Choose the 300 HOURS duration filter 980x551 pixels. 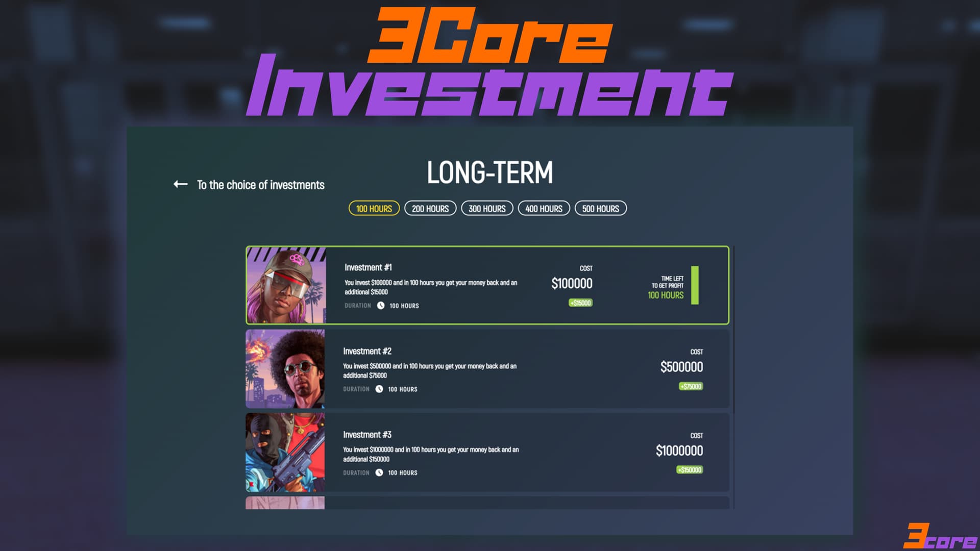(x=487, y=208)
